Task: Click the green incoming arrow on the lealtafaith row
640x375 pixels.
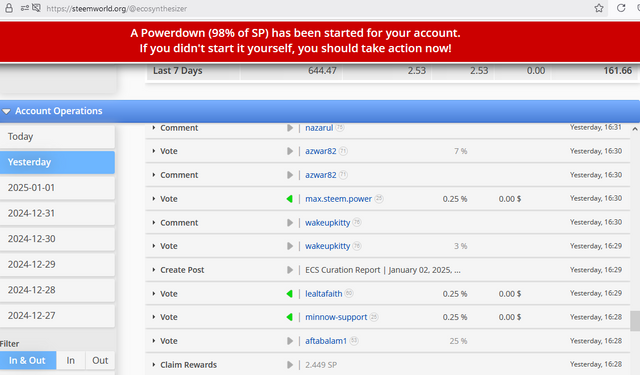Action: point(289,294)
